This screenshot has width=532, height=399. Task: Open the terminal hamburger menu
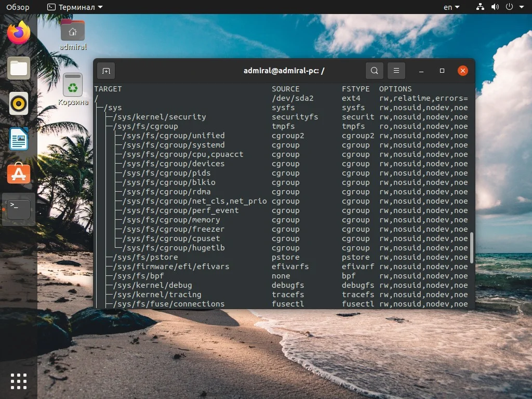coord(395,70)
